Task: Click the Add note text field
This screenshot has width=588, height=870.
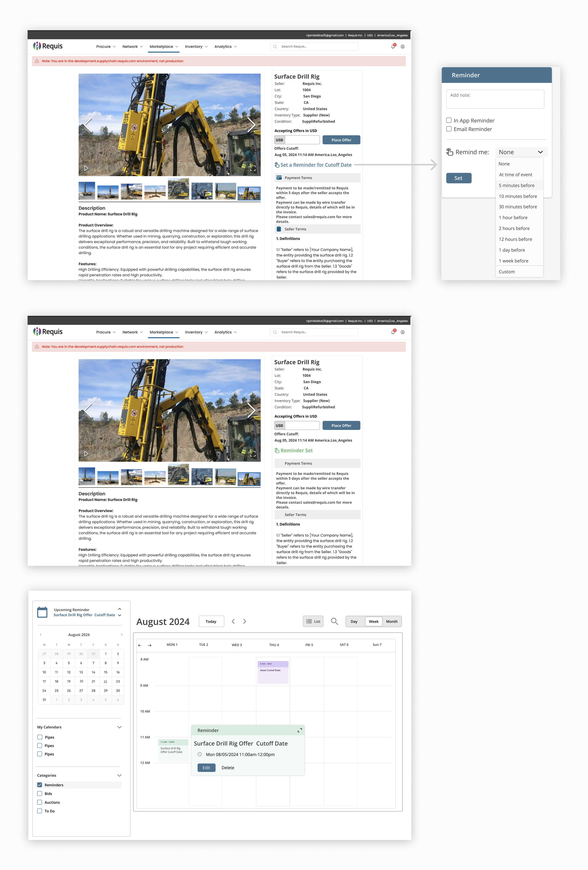Action: tap(495, 99)
